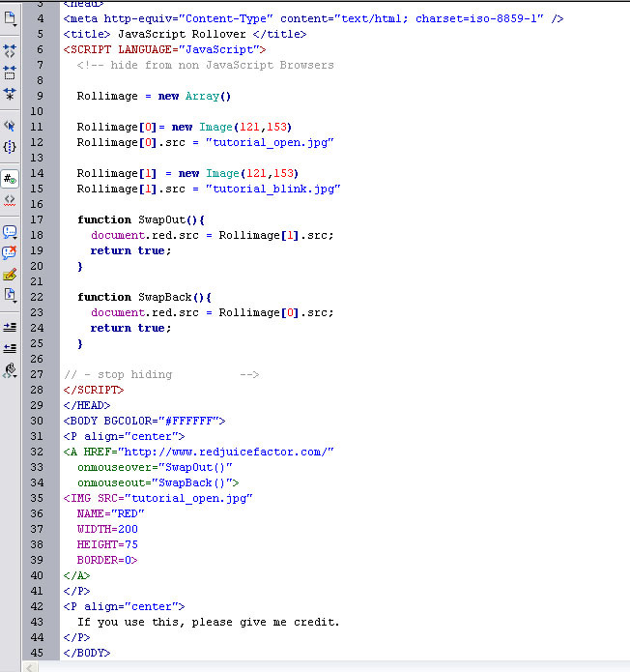
Task: Click '<IMG SRC="tutorial_open.jpg"' on line 35
Action: pyautogui.click(x=158, y=498)
